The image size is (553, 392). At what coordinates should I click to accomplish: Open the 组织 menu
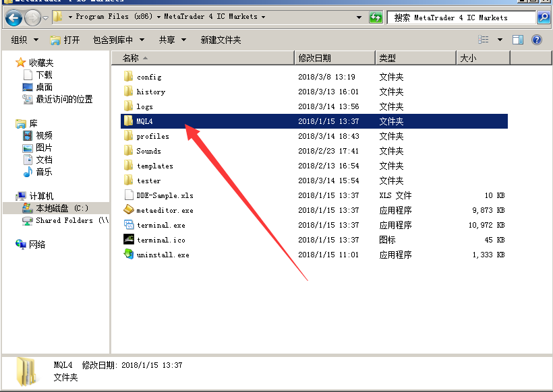(25, 40)
